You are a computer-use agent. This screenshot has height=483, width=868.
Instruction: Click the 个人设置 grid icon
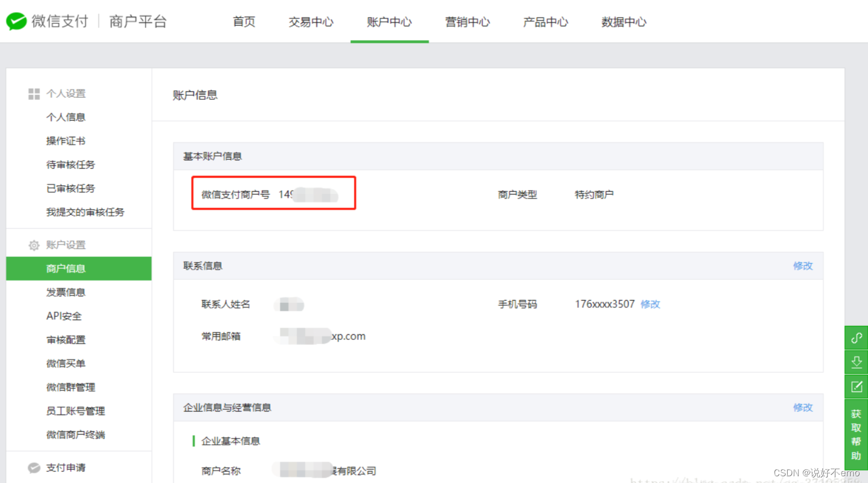coord(34,94)
